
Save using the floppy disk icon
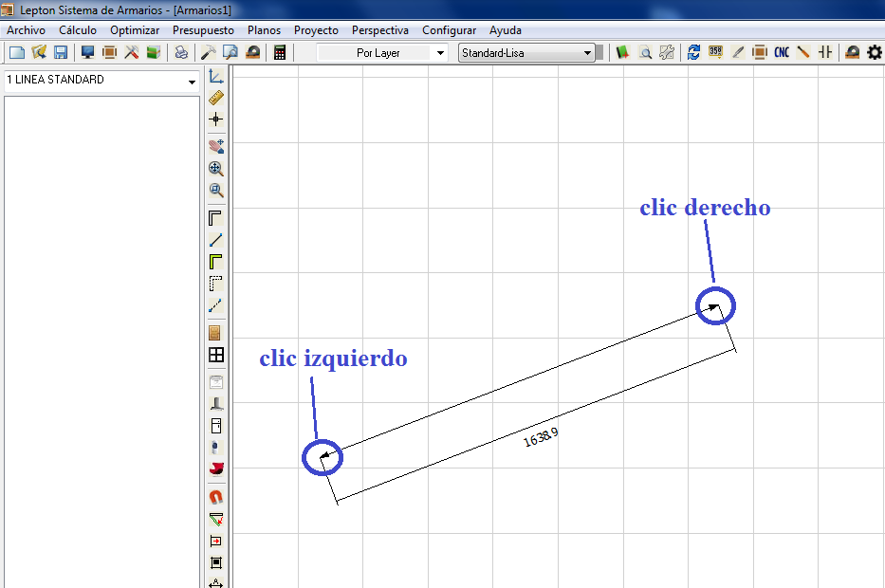click(x=61, y=52)
